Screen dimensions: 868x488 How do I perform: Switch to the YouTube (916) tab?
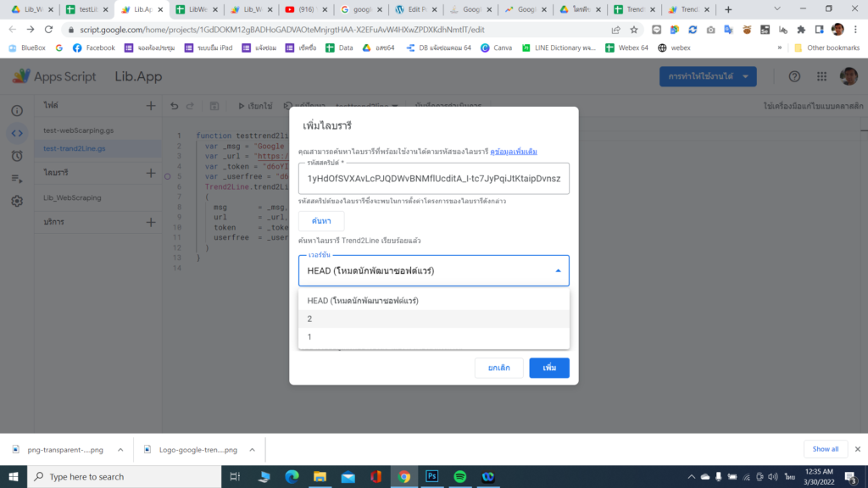pos(306,9)
